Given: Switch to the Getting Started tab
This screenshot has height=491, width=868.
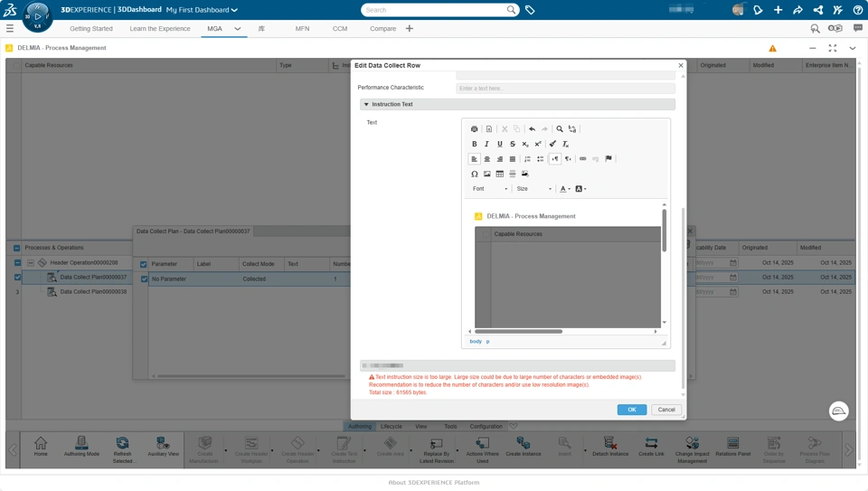Looking at the screenshot, I should [91, 29].
